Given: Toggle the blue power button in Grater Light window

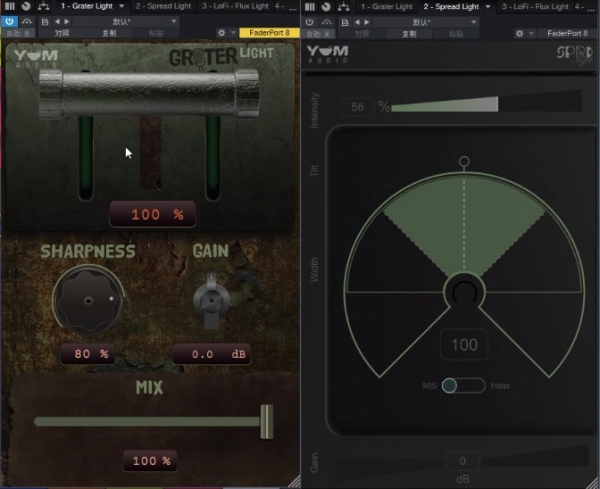Looking at the screenshot, I should click(9, 21).
